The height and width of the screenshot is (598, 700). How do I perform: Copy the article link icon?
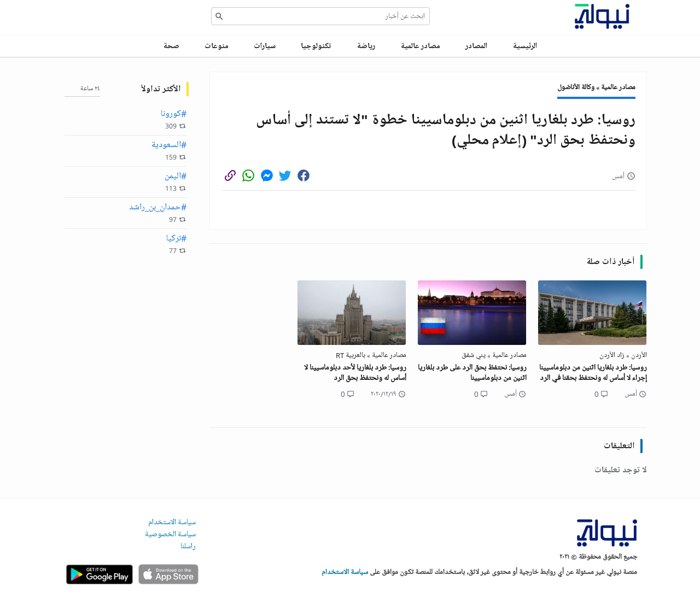point(230,175)
